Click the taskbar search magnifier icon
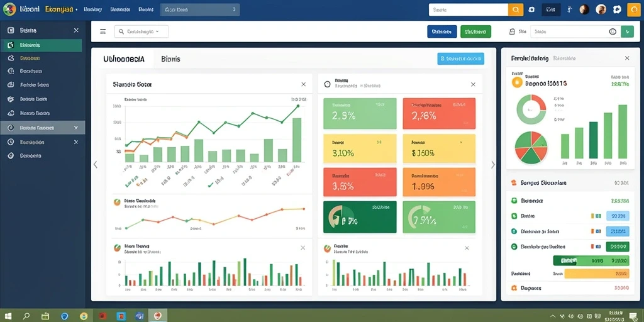 point(26,316)
